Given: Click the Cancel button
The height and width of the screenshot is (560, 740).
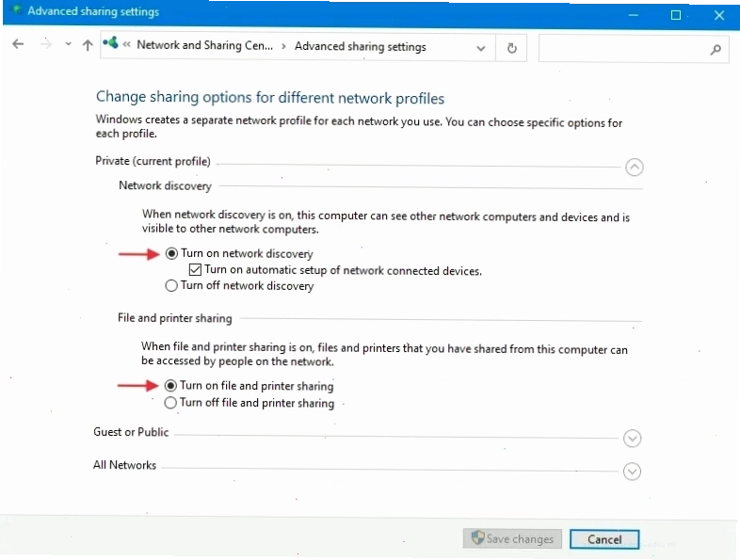Looking at the screenshot, I should pyautogui.click(x=604, y=539).
